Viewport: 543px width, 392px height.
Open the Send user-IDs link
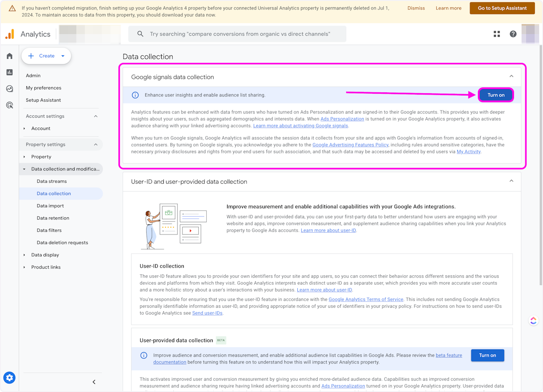[207, 313]
